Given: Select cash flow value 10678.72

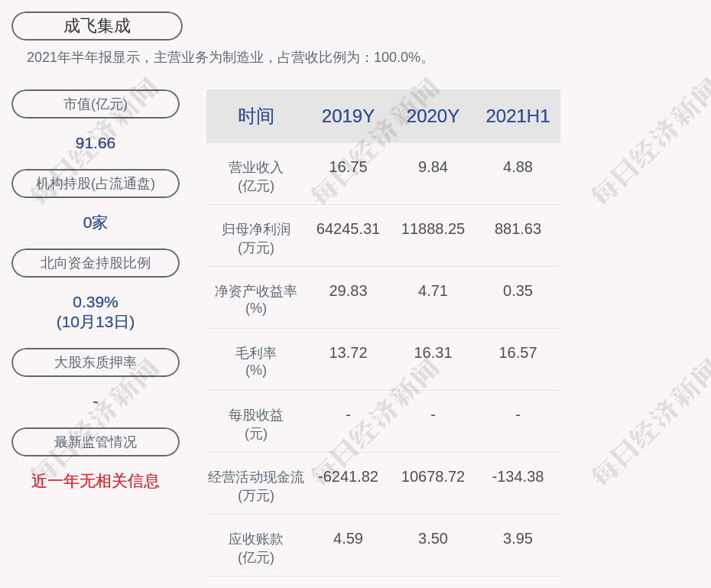Looking at the screenshot, I should pos(433,476).
